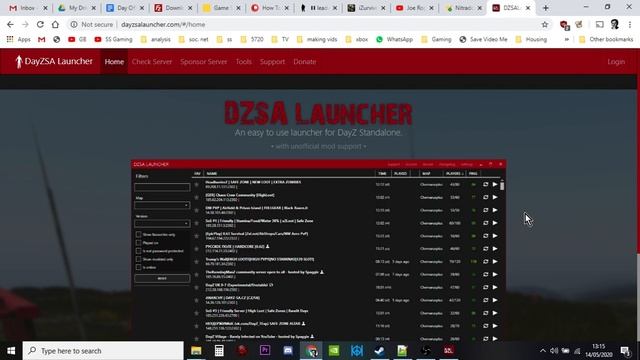
Task: Open the Check Server page
Action: pyautogui.click(x=152, y=62)
